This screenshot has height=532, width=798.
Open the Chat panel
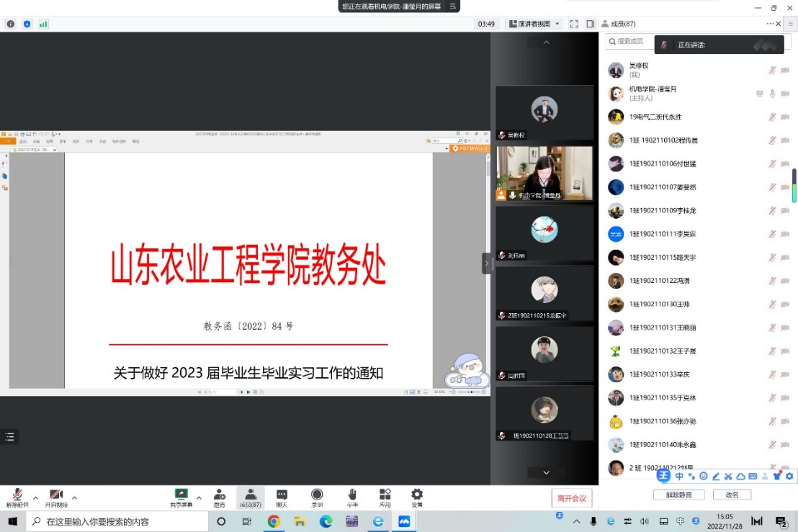click(282, 497)
